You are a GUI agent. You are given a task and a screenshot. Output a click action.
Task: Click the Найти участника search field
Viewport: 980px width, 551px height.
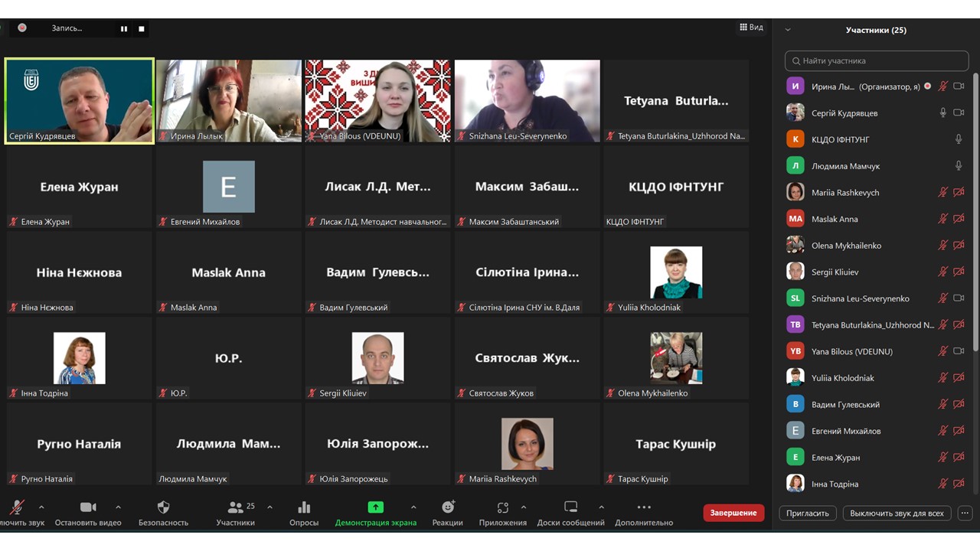pos(876,60)
